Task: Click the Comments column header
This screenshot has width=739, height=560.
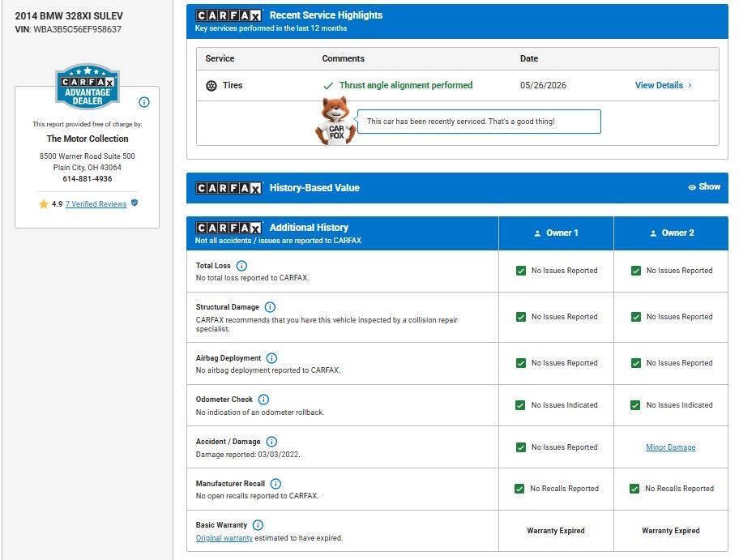Action: [343, 58]
